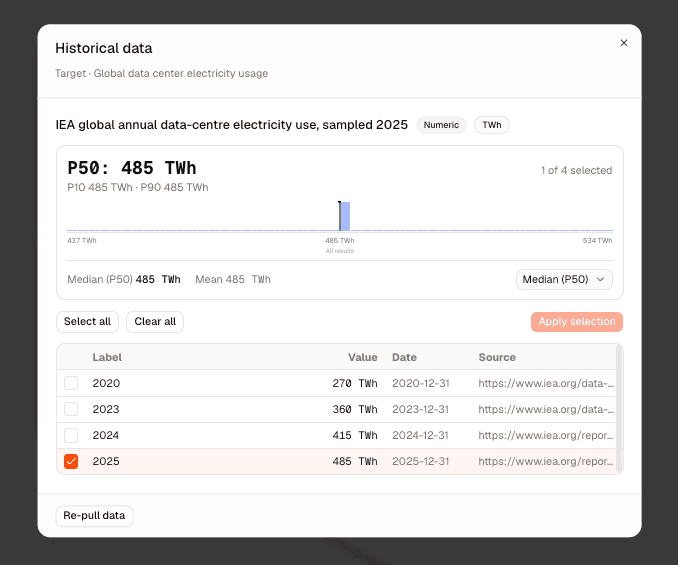Click the date 2024-12-31
This screenshot has height=565, width=678.
[420, 435]
